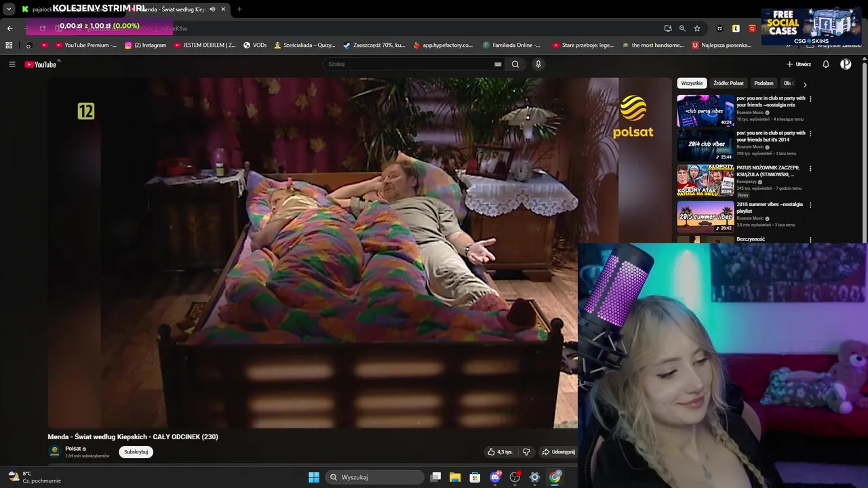Open the tab search dropdown arrow

[9, 9]
